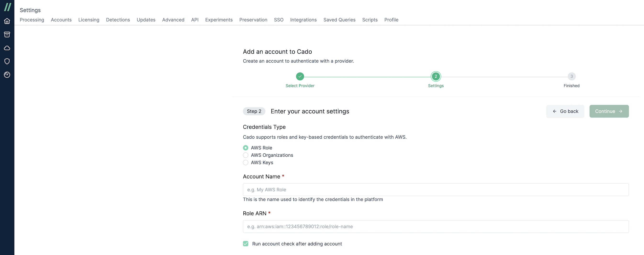Switch to the Experiments tab

tap(219, 20)
